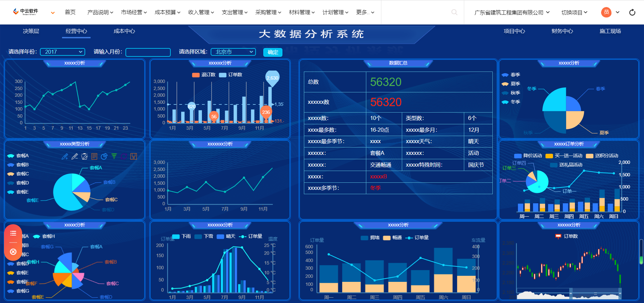The height and width of the screenshot is (303, 644).
Task: Click the refresh icon in top bar
Action: tap(632, 12)
